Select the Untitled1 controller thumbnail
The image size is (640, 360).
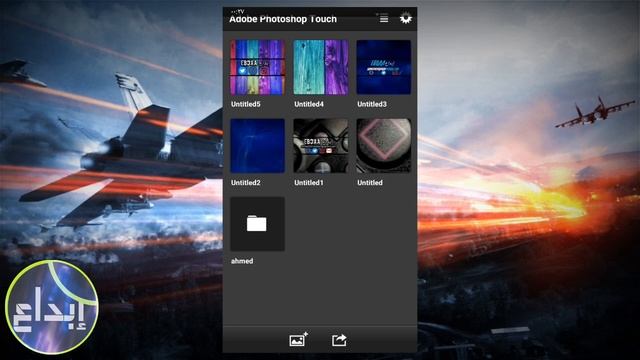click(x=321, y=146)
